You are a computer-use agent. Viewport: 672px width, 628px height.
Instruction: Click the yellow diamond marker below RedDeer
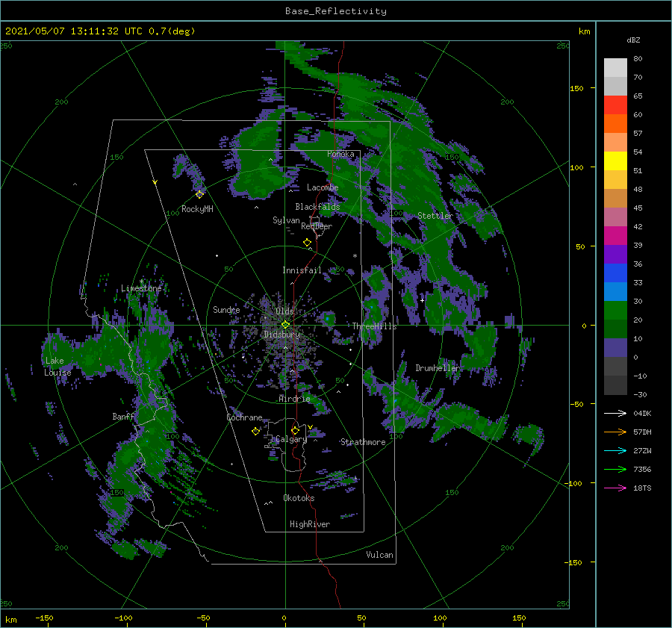pos(307,243)
